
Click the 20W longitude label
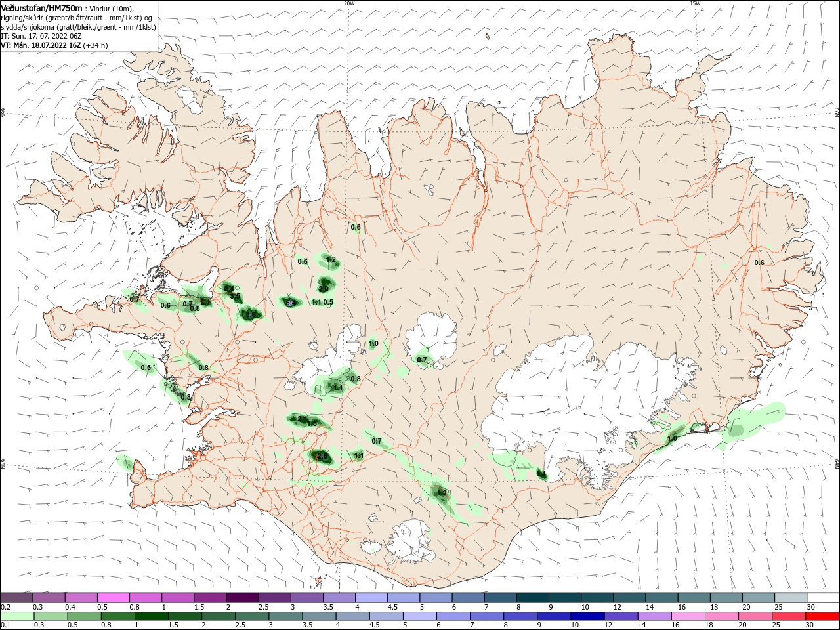pyautogui.click(x=349, y=3)
